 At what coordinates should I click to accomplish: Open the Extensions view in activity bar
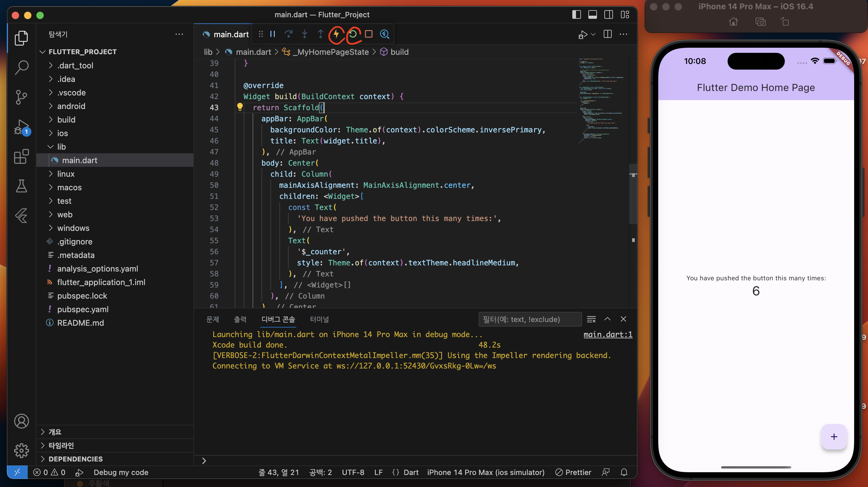click(x=22, y=157)
